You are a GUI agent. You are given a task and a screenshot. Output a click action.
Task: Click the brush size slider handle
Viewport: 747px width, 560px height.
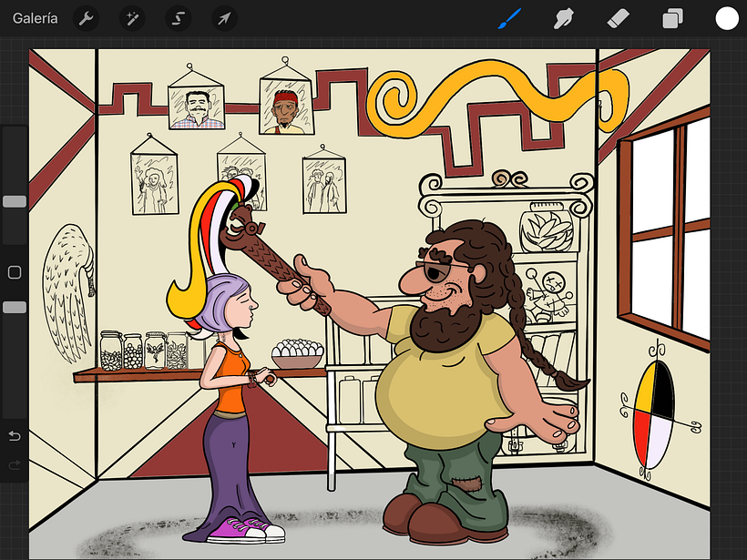pyautogui.click(x=15, y=201)
